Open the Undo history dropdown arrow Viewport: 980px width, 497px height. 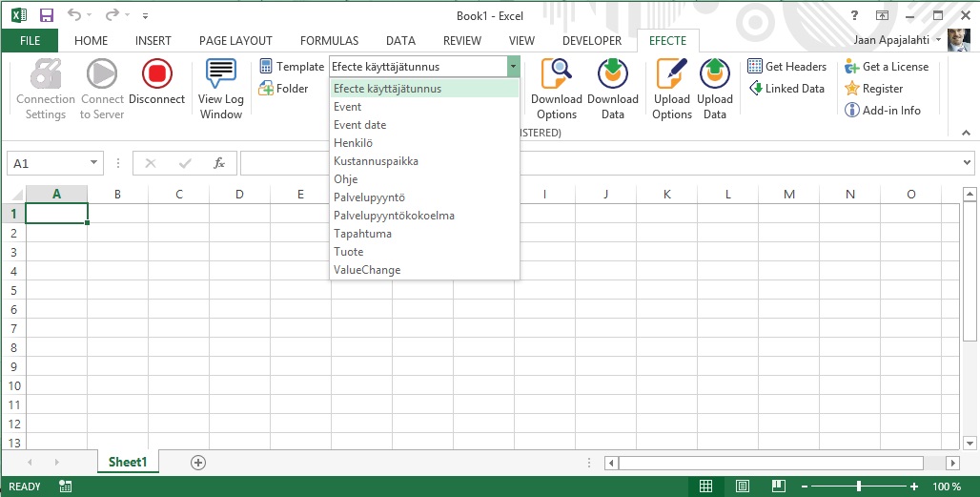(x=89, y=15)
